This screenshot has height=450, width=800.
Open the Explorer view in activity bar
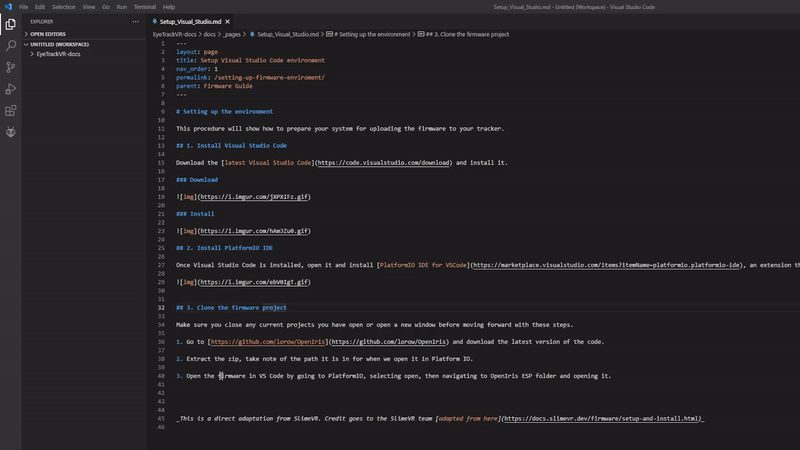coord(10,24)
